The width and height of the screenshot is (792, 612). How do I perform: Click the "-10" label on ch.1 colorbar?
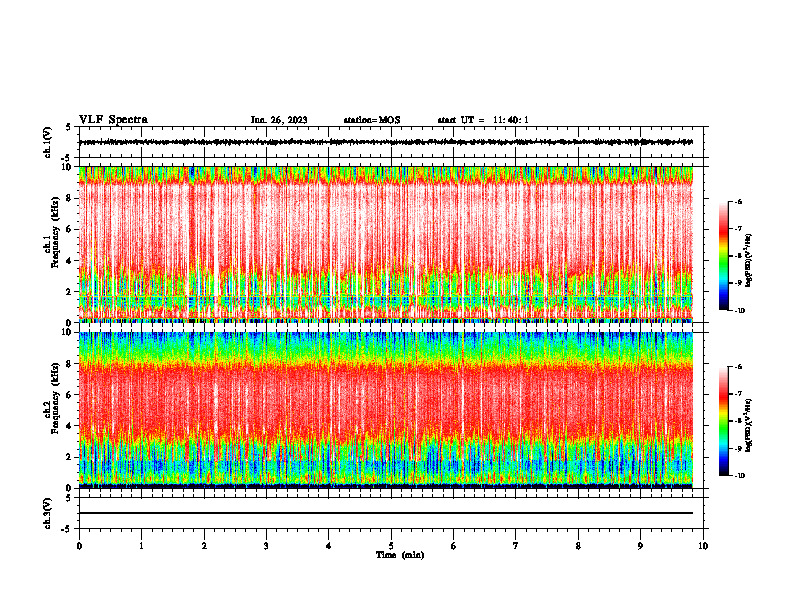click(739, 311)
